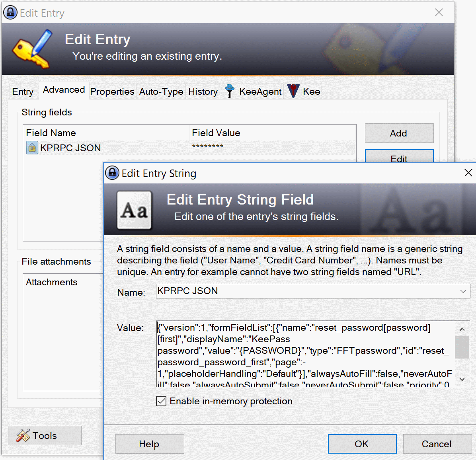Select the Advanced tab
This screenshot has height=460, width=476.
64,90
